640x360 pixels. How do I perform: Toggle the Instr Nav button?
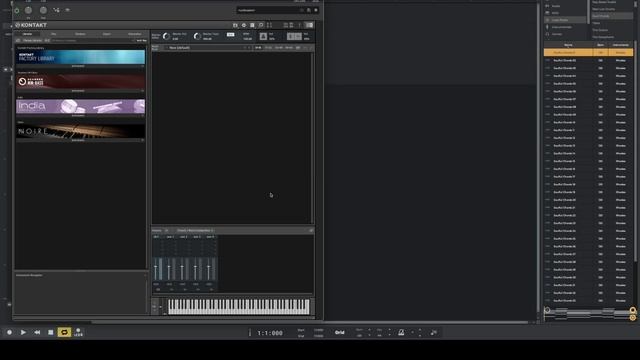(x=141, y=40)
